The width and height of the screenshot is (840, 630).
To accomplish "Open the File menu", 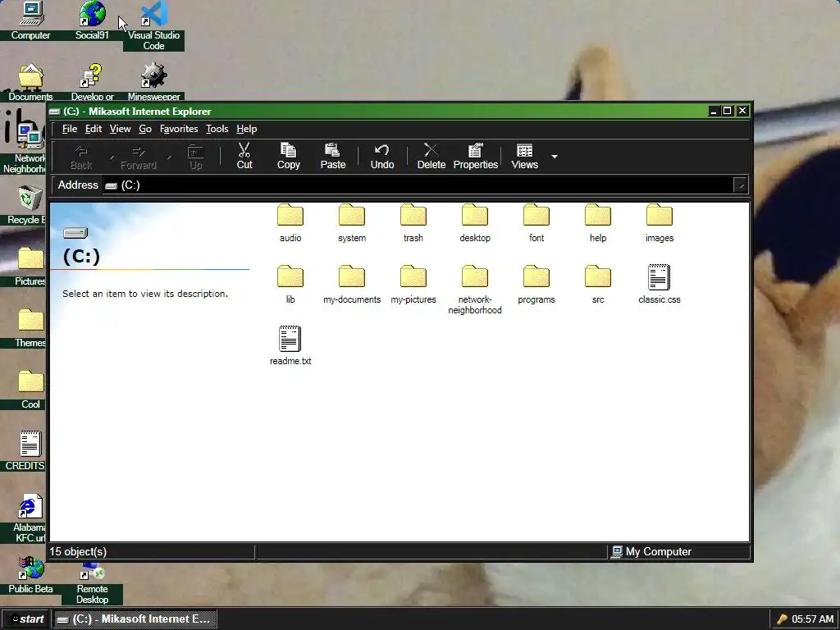I will (69, 129).
